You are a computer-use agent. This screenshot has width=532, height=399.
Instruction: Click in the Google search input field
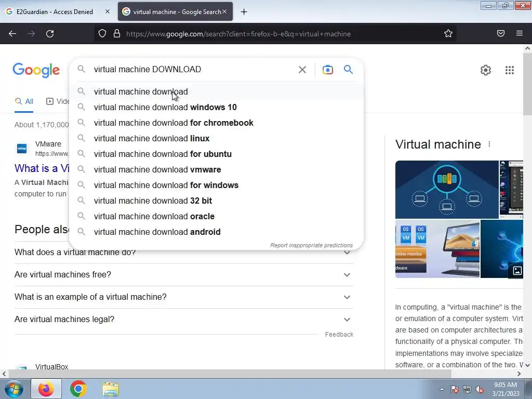(193, 70)
